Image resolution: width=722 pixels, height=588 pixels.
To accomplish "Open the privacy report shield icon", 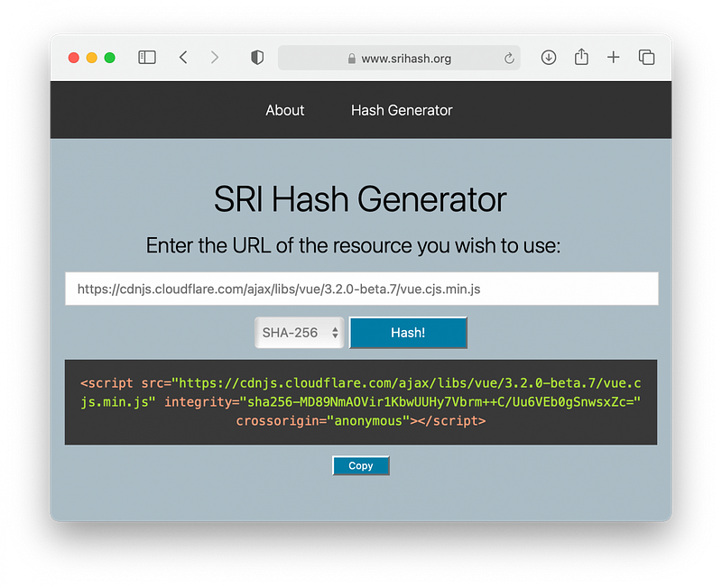I will pyautogui.click(x=257, y=58).
